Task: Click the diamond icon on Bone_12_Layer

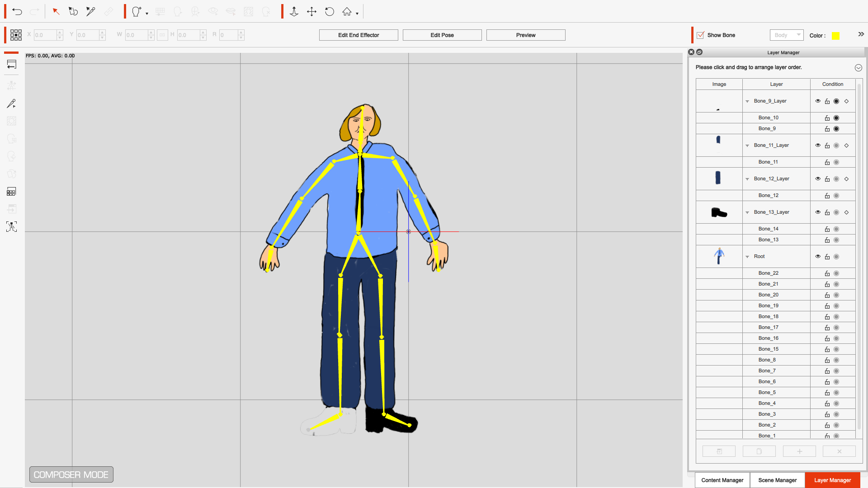Action: coord(846,179)
